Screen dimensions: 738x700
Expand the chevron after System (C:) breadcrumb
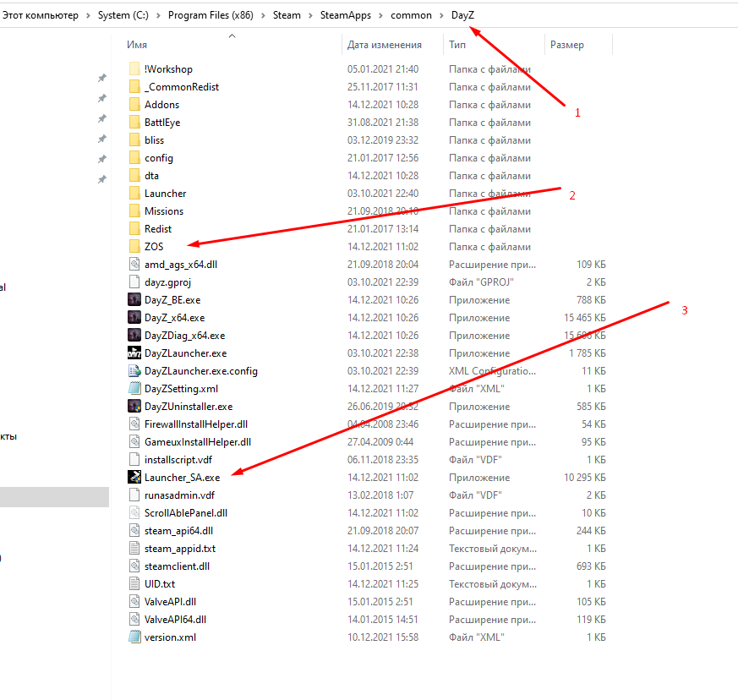click(x=158, y=15)
